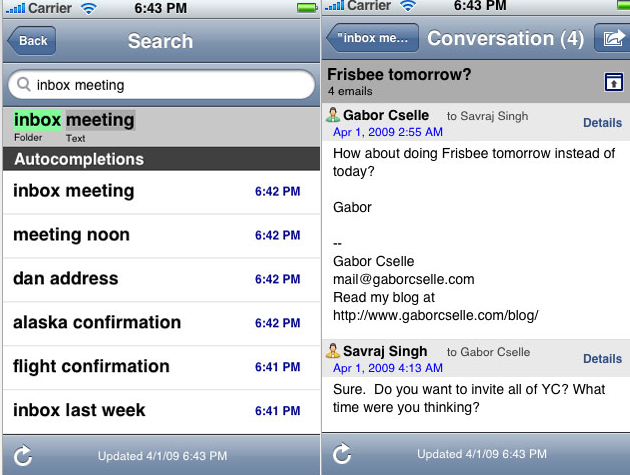Show Details for Gabor Cselle's email
This screenshot has width=630, height=475.
[x=602, y=123]
